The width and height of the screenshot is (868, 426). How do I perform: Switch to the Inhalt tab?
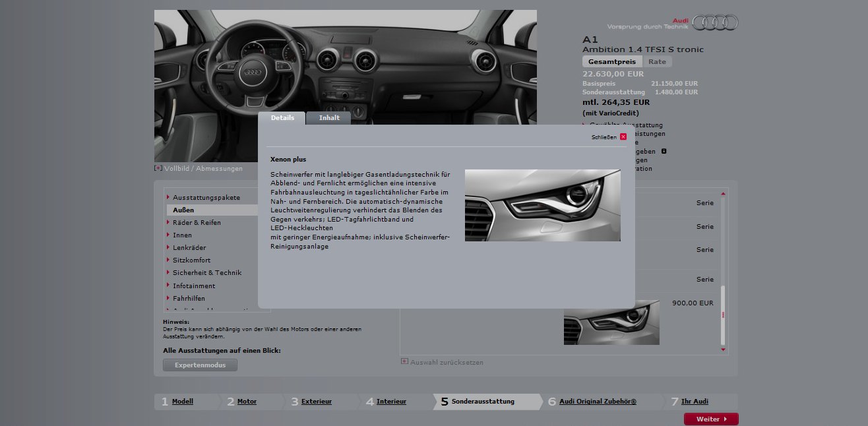[x=329, y=118]
